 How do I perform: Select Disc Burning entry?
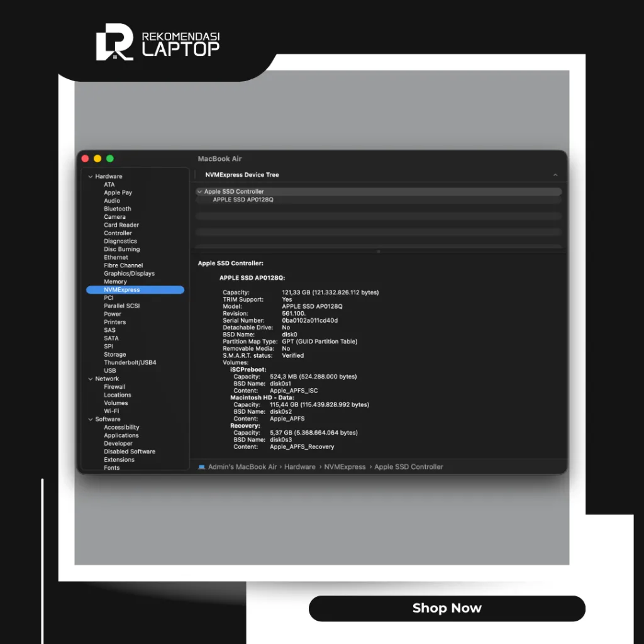[x=121, y=249]
